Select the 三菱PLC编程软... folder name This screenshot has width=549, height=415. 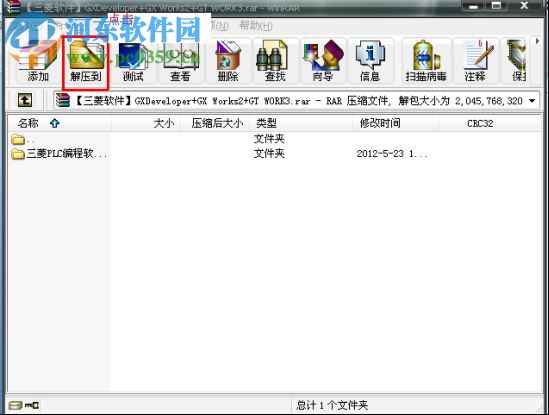click(67, 153)
